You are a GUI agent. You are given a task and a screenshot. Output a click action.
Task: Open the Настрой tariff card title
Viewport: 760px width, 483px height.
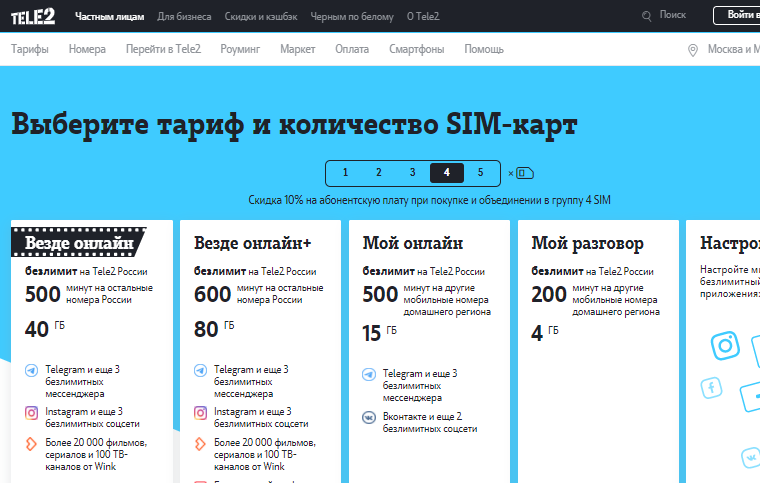tap(730, 243)
